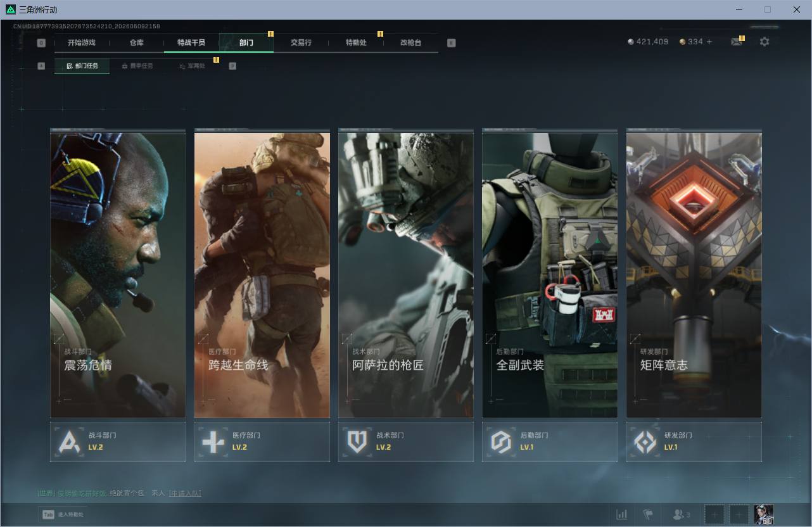Viewport: 812px width, 527px height.
Task: Click the 334 currency amount
Action: click(x=695, y=42)
